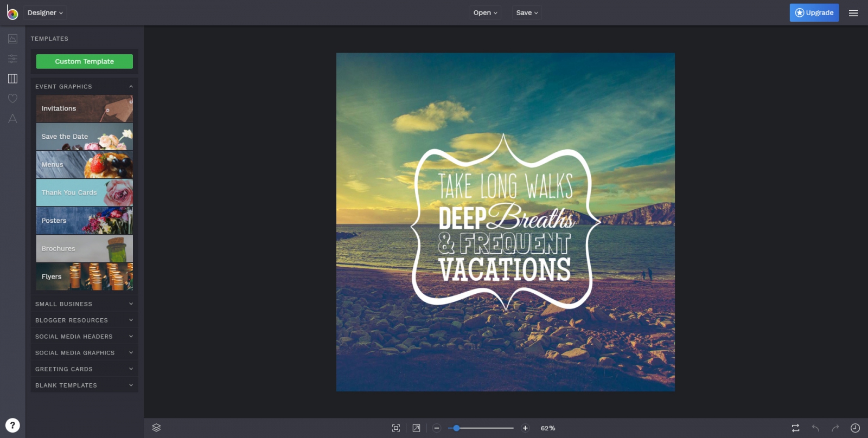Select the Invitations template category

pyautogui.click(x=85, y=108)
